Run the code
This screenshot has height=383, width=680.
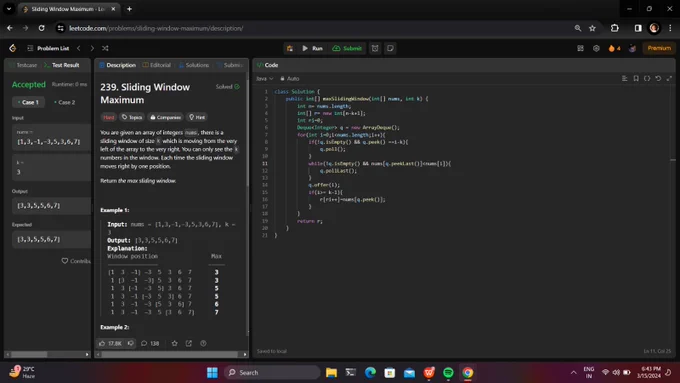tap(312, 48)
